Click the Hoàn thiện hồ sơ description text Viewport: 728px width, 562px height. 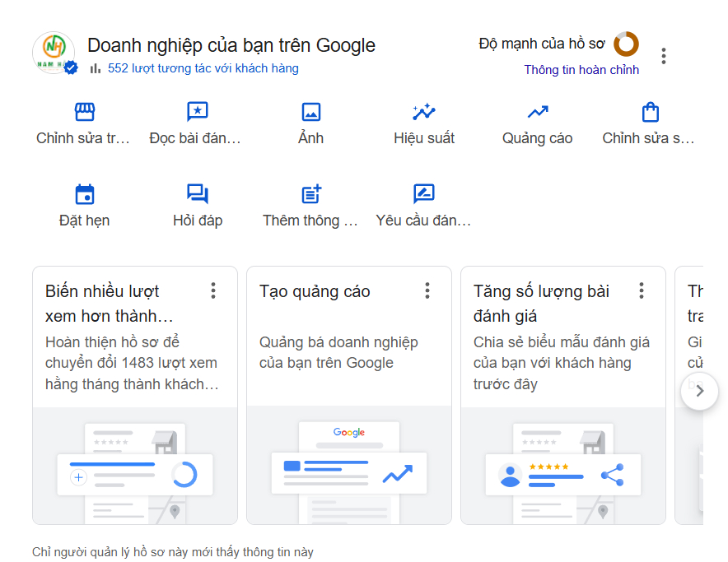(x=132, y=363)
